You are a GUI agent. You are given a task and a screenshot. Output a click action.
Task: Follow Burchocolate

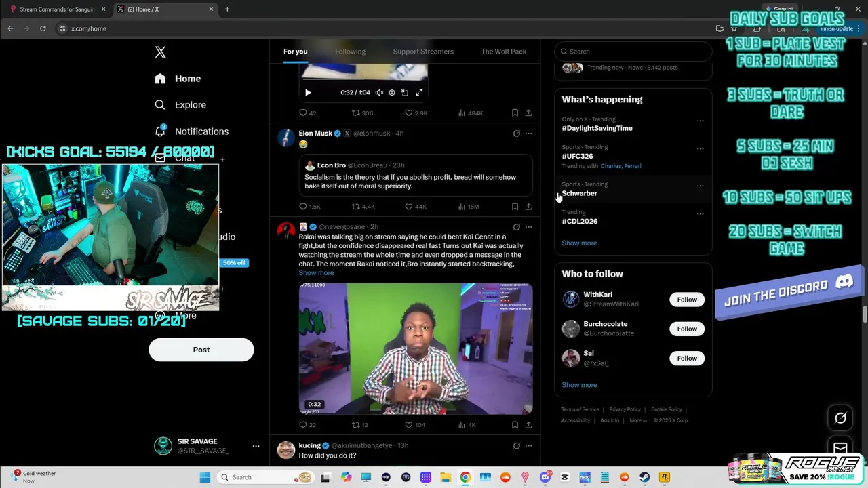(x=687, y=329)
